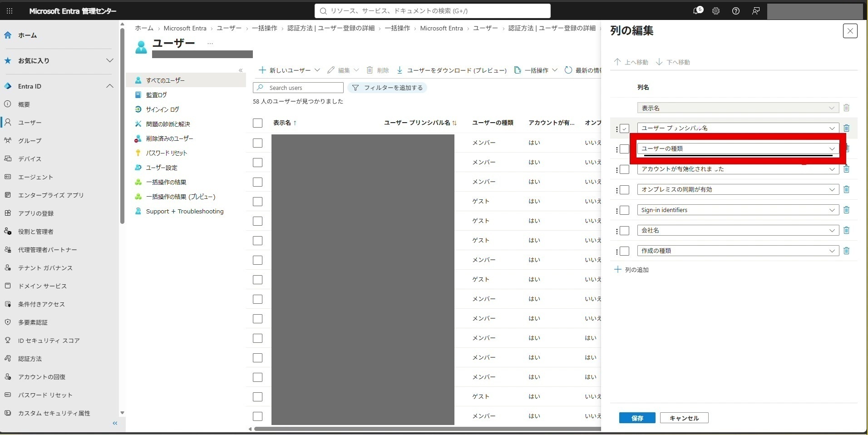Collapse the user submenu pane chevron
Image resolution: width=868 pixels, height=435 pixels.
[241, 70]
